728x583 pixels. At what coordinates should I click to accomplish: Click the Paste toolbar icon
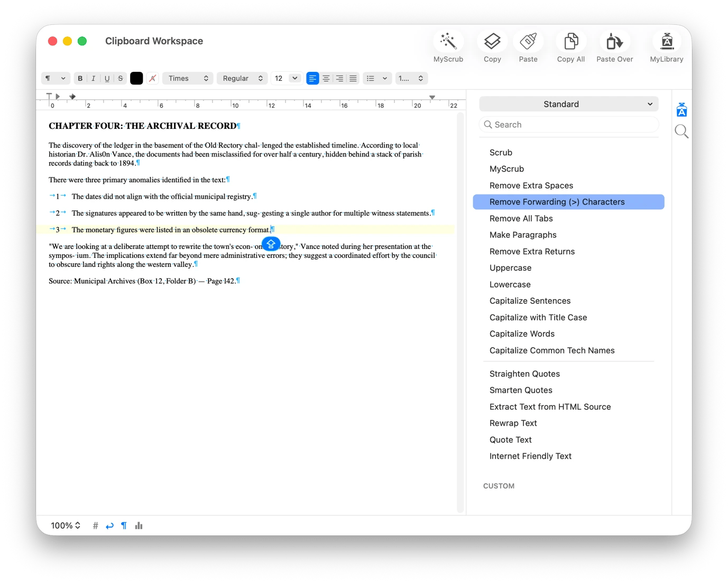coord(528,41)
